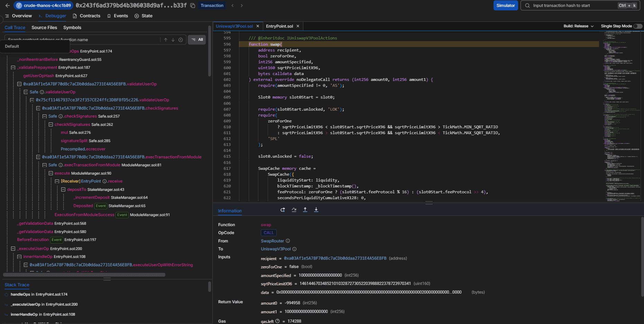Click the SwapRouter link in From
The width and height of the screenshot is (644, 324).
point(273,241)
